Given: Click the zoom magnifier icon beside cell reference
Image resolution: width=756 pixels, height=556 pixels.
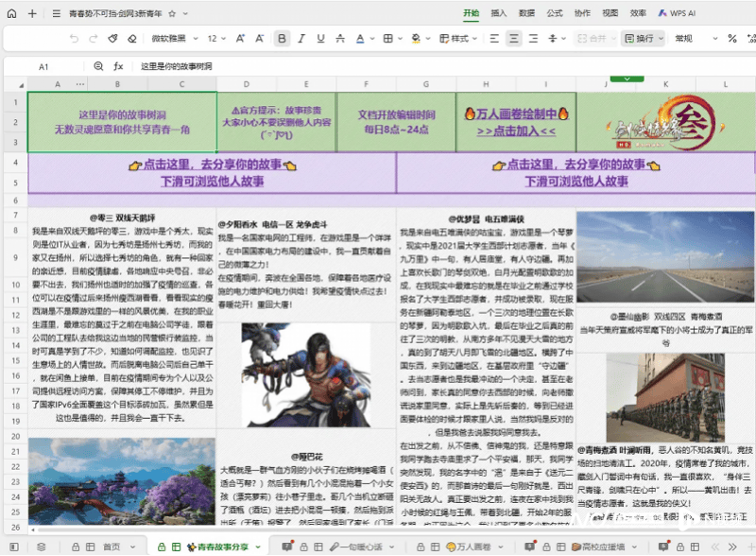Looking at the screenshot, I should [x=98, y=67].
